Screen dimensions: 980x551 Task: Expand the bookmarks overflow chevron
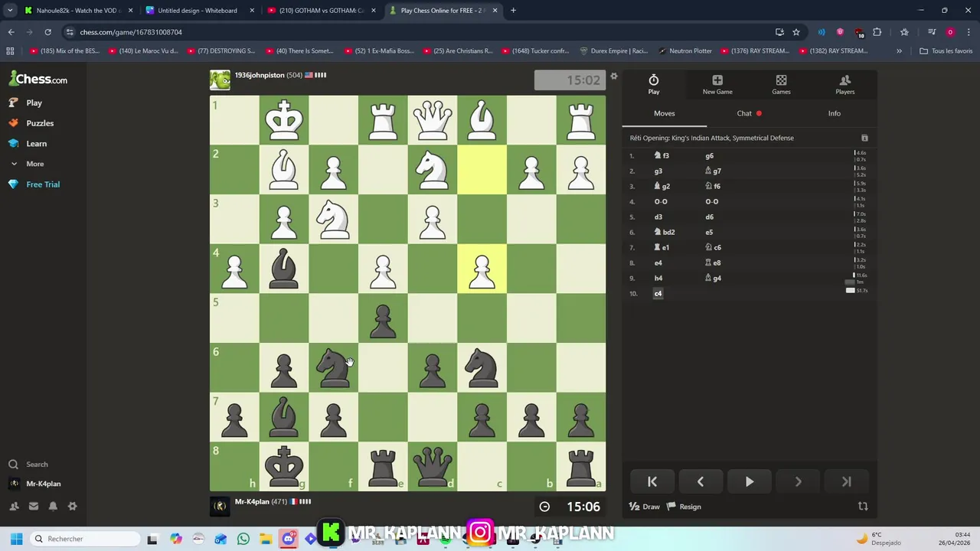point(899,51)
